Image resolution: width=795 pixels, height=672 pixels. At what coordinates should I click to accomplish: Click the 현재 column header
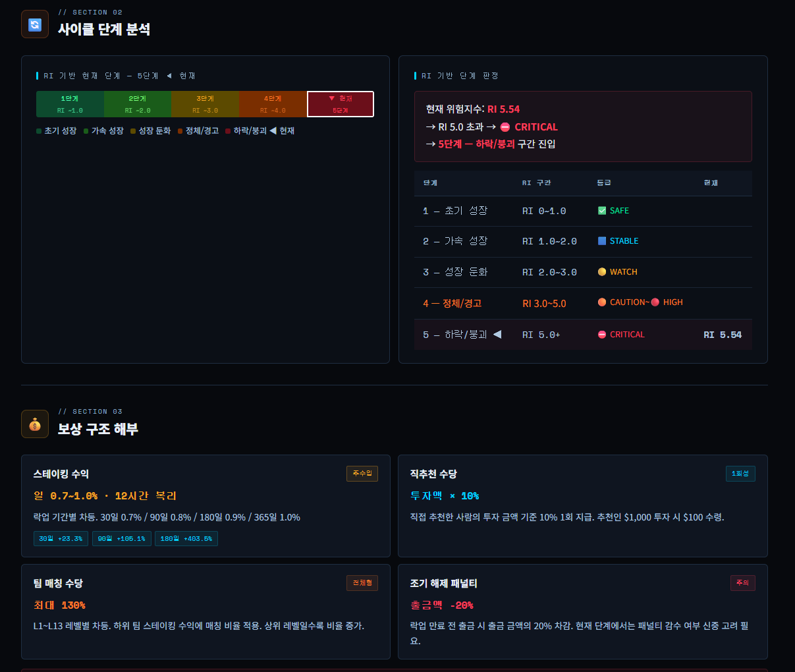tap(711, 183)
